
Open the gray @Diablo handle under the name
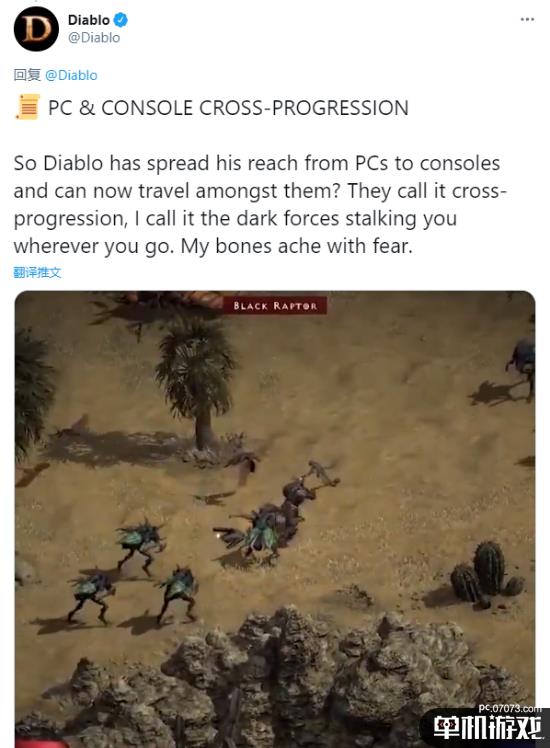(94, 38)
